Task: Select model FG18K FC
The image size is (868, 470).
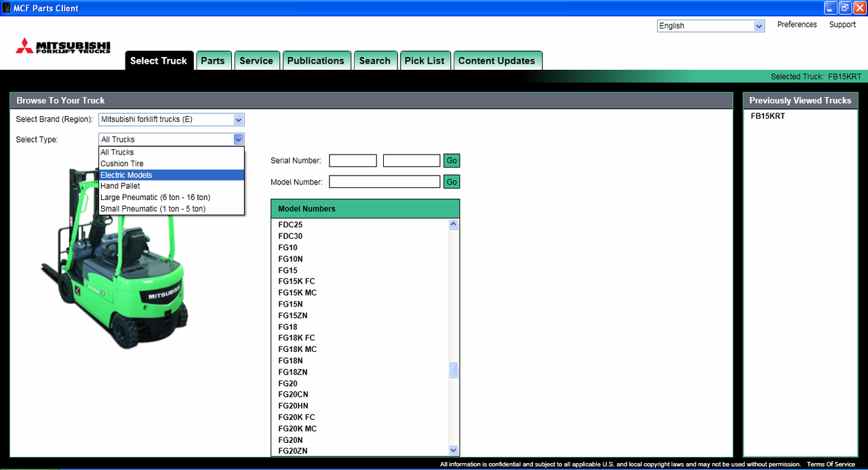Action: [296, 338]
